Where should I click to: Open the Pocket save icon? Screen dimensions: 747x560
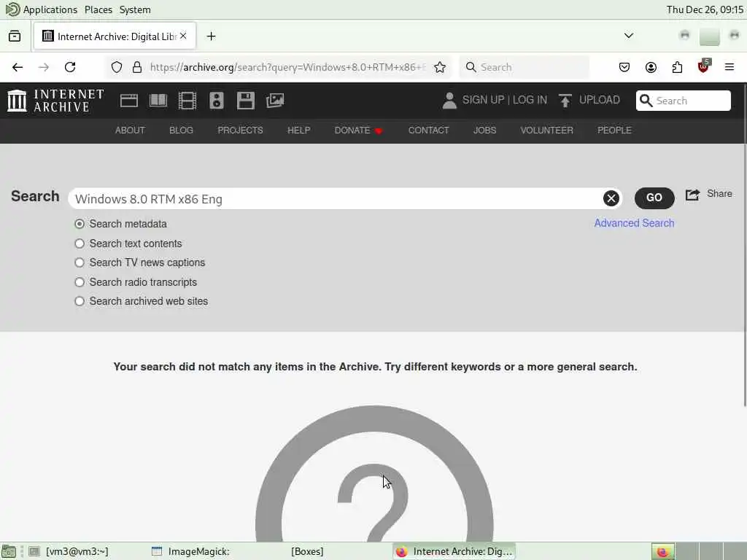pos(624,67)
